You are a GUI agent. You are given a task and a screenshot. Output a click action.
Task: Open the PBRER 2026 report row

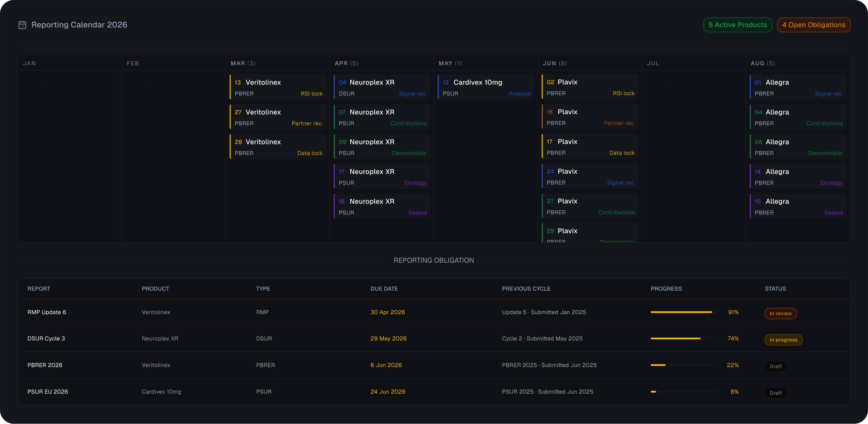(x=434, y=365)
